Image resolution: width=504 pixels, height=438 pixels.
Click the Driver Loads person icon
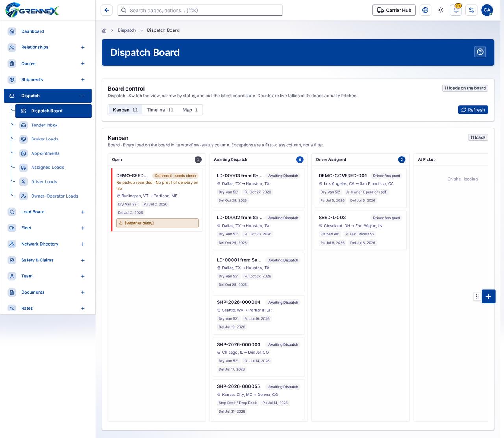pos(24,182)
